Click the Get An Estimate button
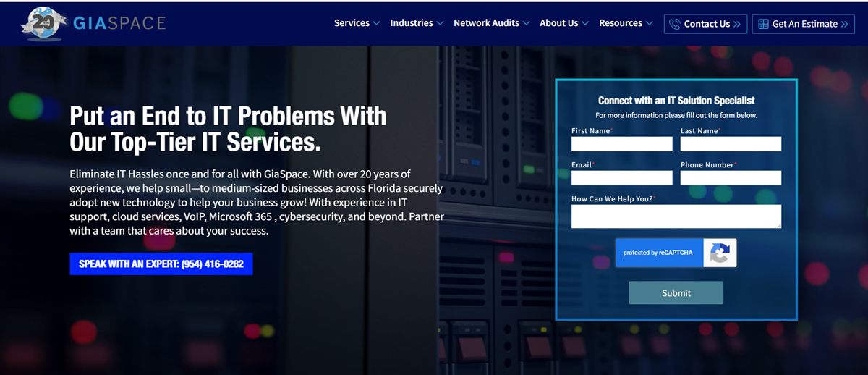 point(804,24)
